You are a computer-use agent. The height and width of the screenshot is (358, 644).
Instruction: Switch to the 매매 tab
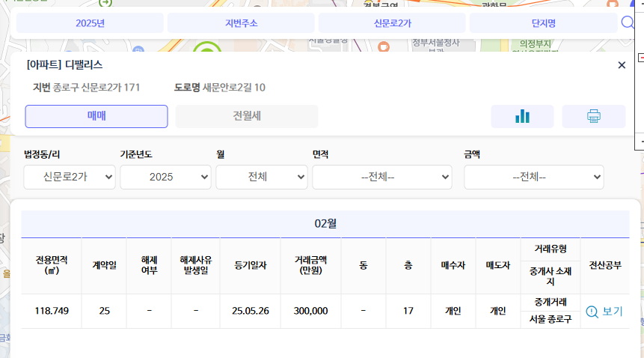point(96,116)
